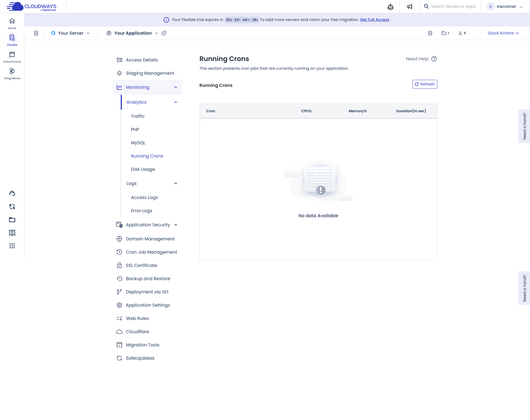Go to Cron Job Management
The height and width of the screenshot is (420, 530).
[x=151, y=252]
